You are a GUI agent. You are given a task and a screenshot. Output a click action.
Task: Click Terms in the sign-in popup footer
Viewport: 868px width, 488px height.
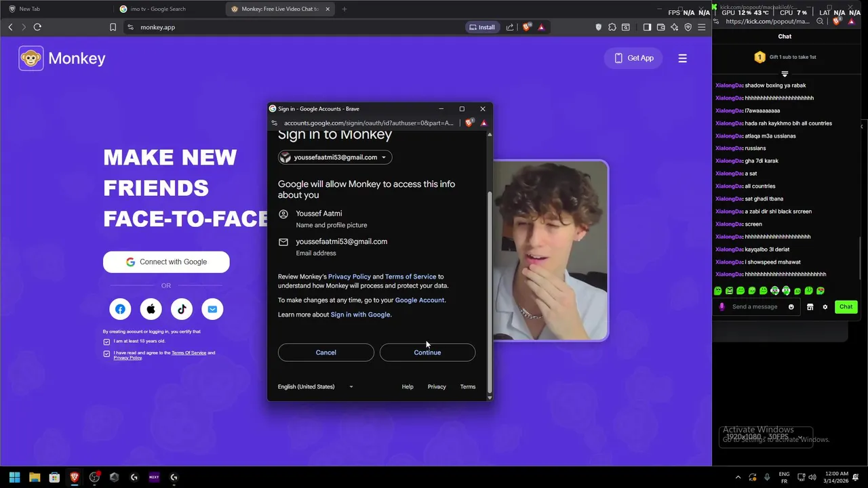468,387
